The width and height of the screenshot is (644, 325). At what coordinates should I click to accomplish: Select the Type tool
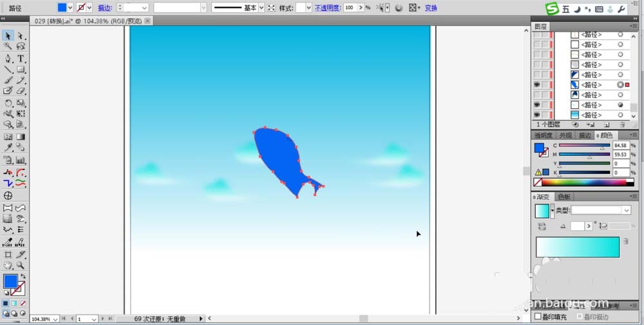(x=21, y=59)
